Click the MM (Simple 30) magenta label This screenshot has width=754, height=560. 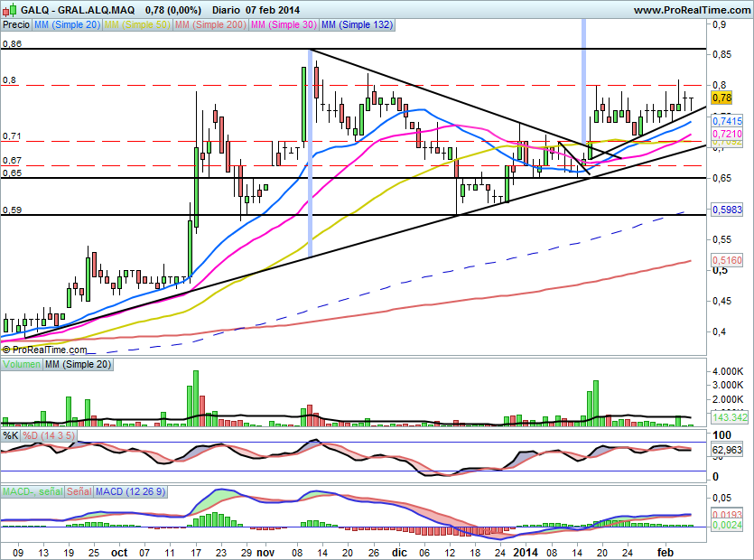click(284, 24)
